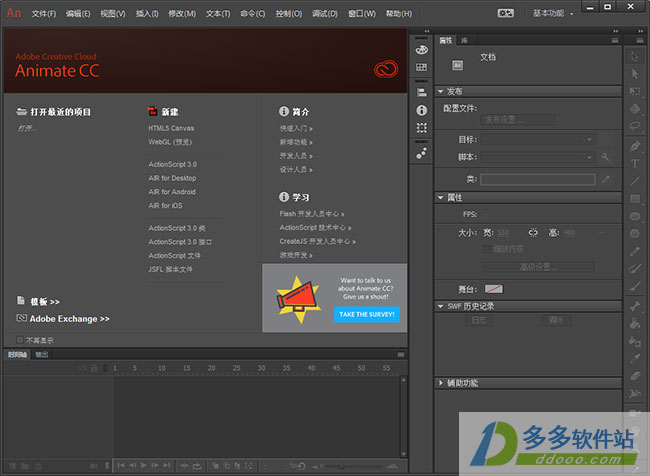The height and width of the screenshot is (476, 650).
Task: Click the 舞台 color swatch
Action: coord(493,289)
